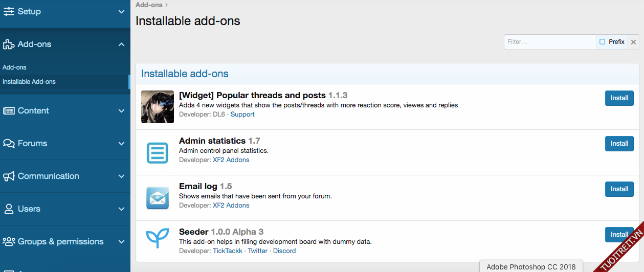
Task: Open the DL6 Support link
Action: 242,115
